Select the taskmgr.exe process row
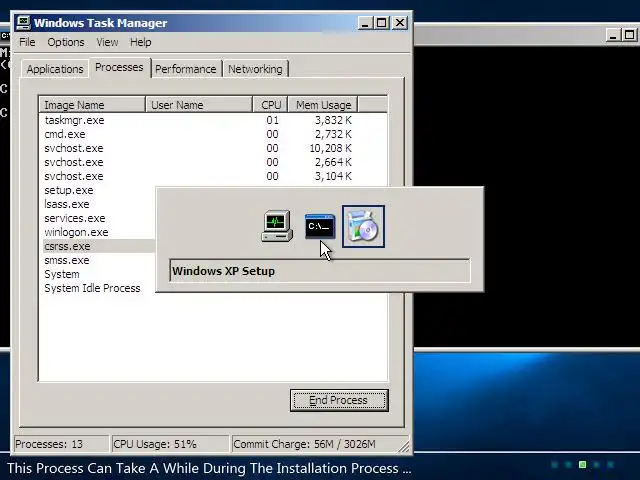The height and width of the screenshot is (480, 640). click(x=212, y=120)
